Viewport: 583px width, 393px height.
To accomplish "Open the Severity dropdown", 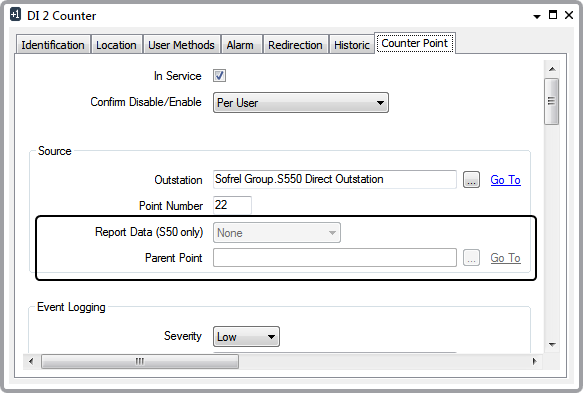I will [x=246, y=337].
